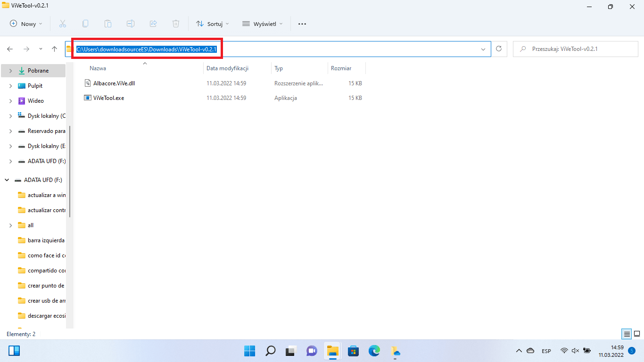Open the Wyświetl view menu
This screenshot has height=362, width=644.
(x=263, y=24)
